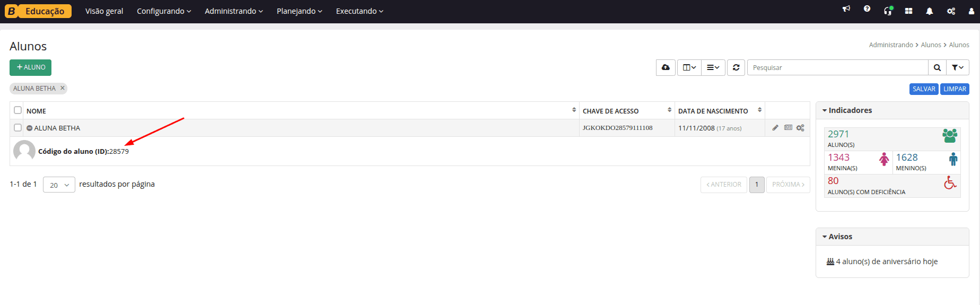Check the ALUNA BETHA row checkbox
980x305 pixels.
(x=18, y=128)
